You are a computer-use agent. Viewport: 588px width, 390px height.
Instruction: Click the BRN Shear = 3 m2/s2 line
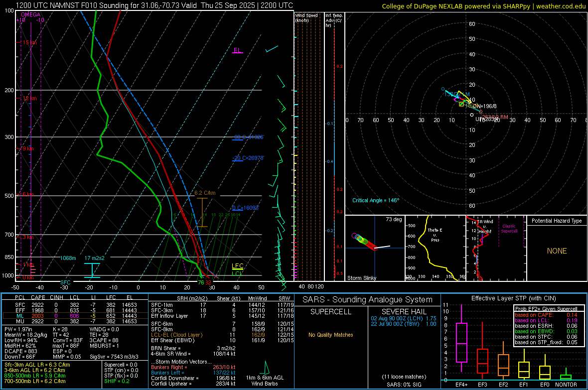pyautogui.click(x=193, y=348)
